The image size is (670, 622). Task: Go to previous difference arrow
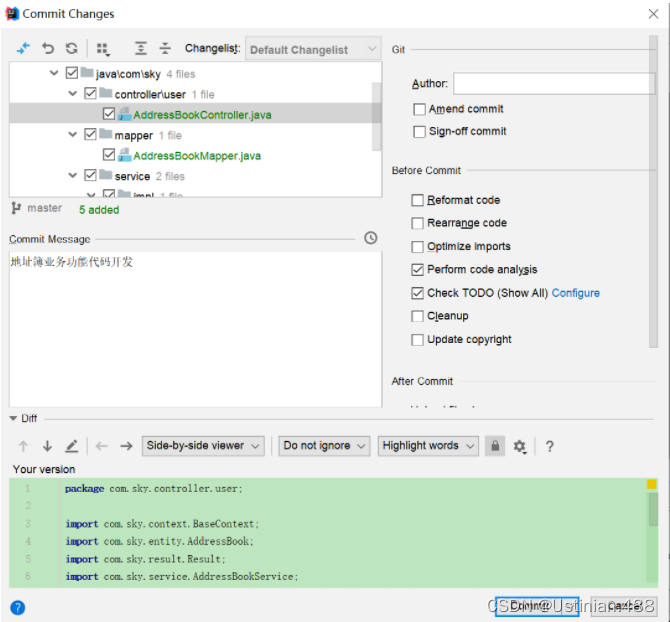[x=23, y=446]
